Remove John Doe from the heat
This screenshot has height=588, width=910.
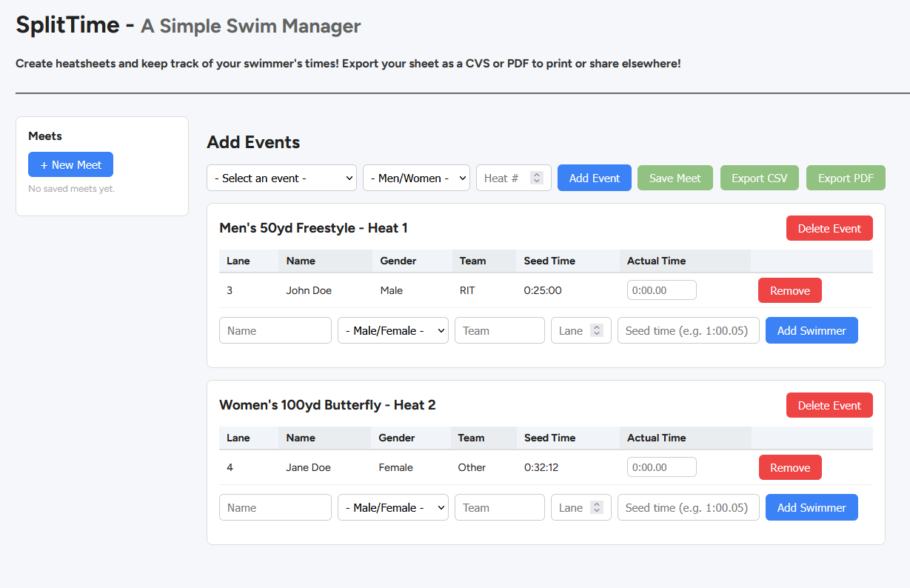[x=790, y=290]
